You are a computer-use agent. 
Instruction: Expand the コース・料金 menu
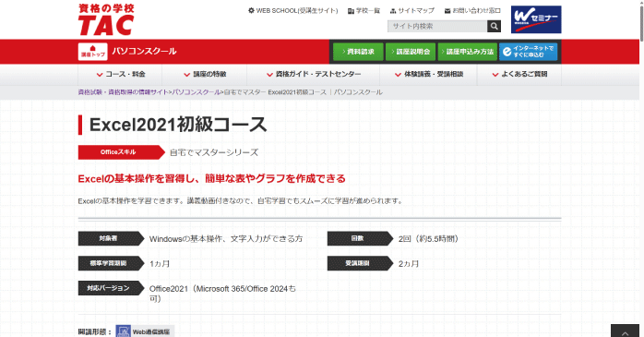(x=120, y=75)
